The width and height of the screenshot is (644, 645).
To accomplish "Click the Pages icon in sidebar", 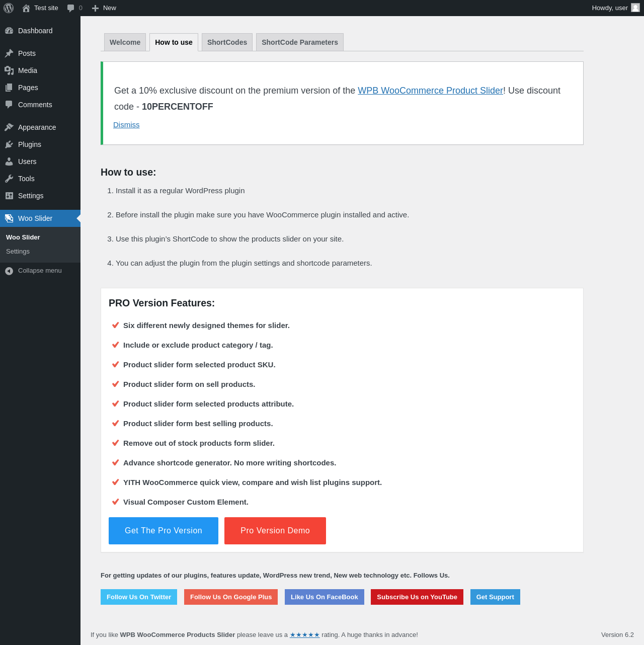I will [x=9, y=88].
